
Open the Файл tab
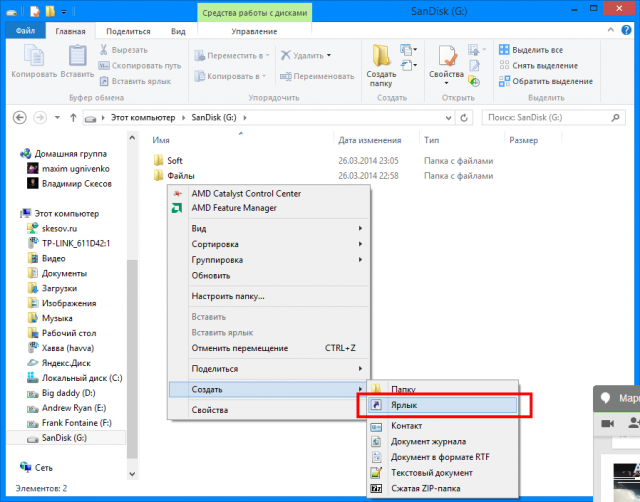pyautogui.click(x=25, y=31)
